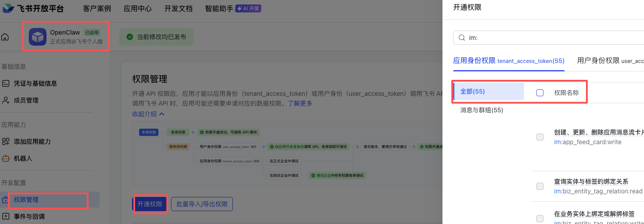Click 机器人 sidebar robot icon
Screen dimensions: 644x224
pos(6,158)
